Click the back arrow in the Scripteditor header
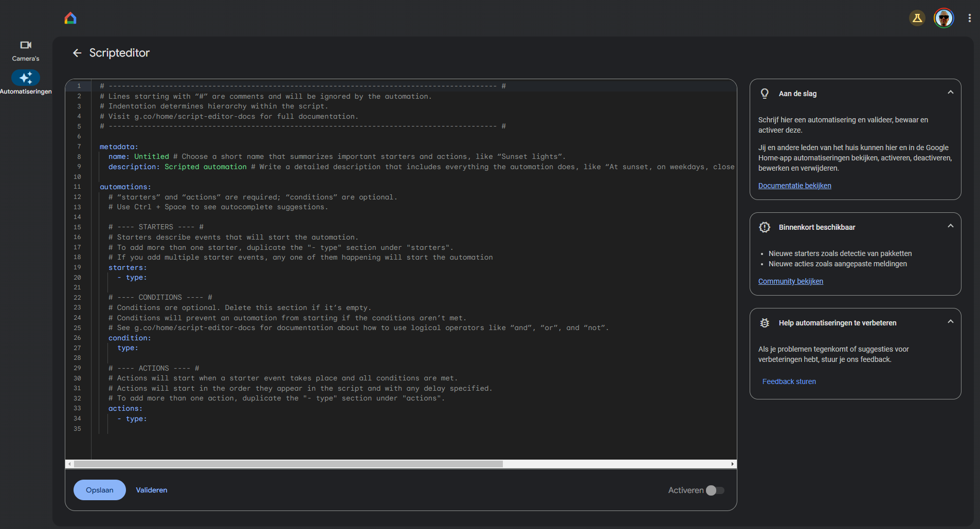Image resolution: width=980 pixels, height=529 pixels. [77, 53]
